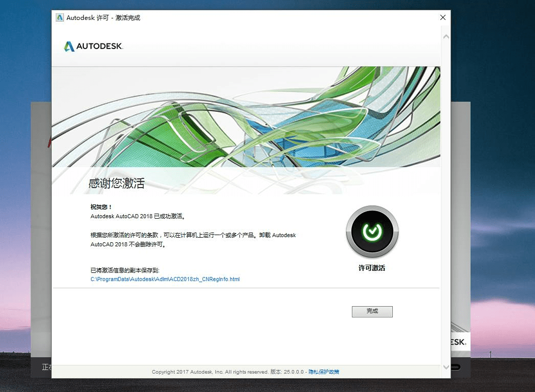The height and width of the screenshot is (392, 535).
Task: Click the vertical scrollbar track
Action: click(445, 204)
